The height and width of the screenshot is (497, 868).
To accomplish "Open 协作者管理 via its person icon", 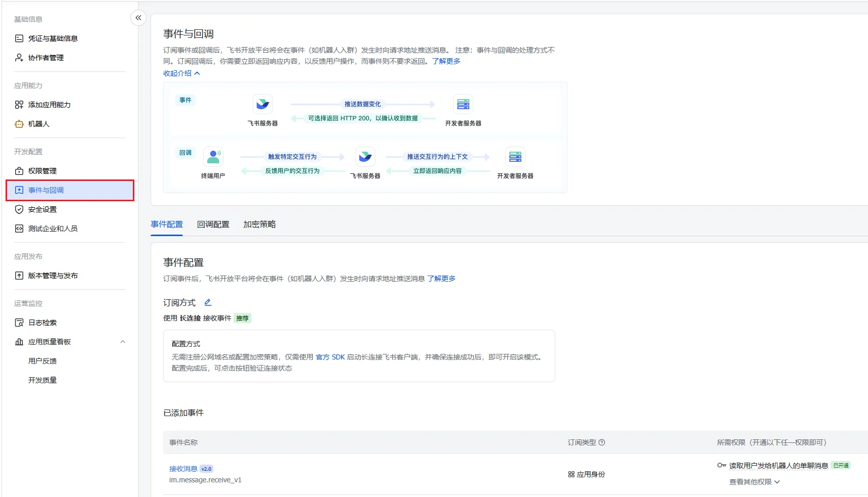I will click(x=19, y=58).
